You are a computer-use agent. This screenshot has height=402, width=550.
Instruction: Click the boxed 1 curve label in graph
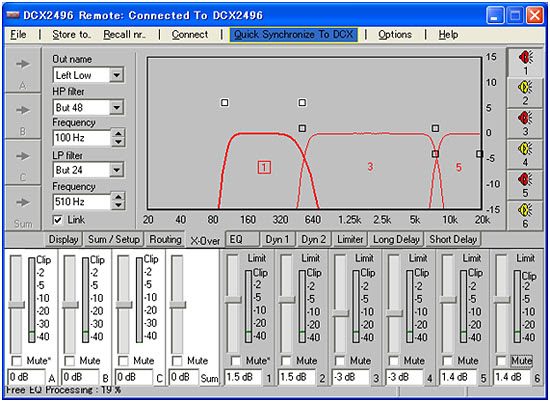[x=264, y=167]
